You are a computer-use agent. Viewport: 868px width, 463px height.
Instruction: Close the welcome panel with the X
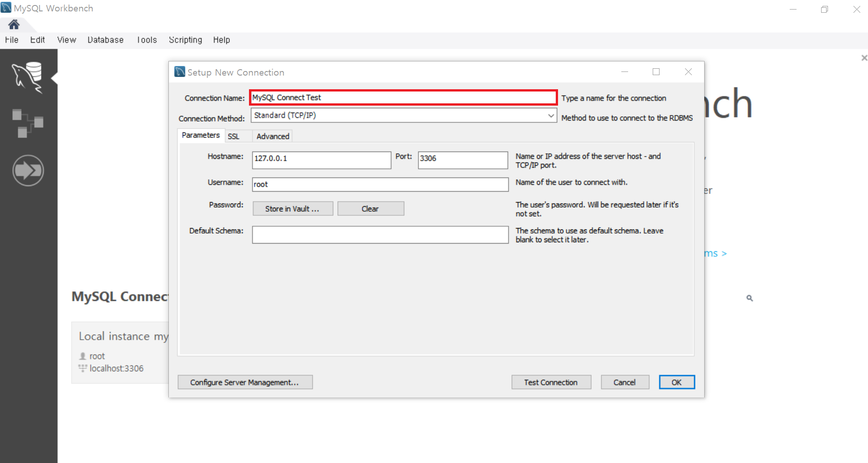click(864, 58)
